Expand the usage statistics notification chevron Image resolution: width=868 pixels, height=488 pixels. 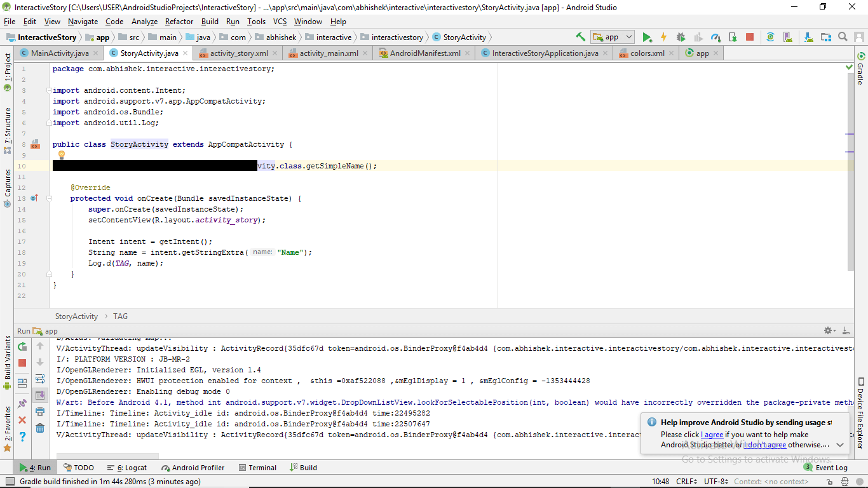pyautogui.click(x=840, y=445)
